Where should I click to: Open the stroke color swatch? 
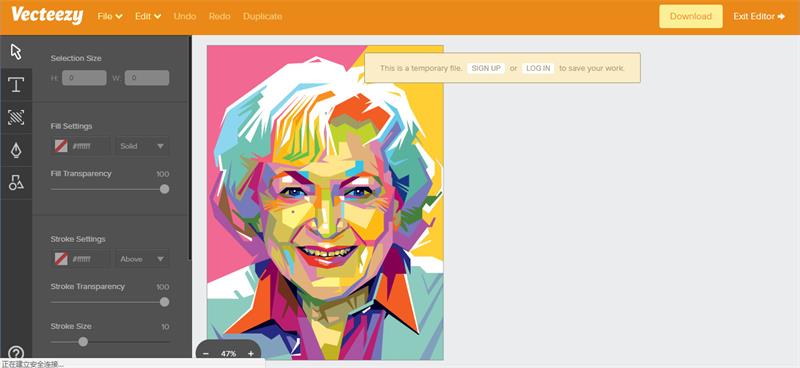[61, 259]
